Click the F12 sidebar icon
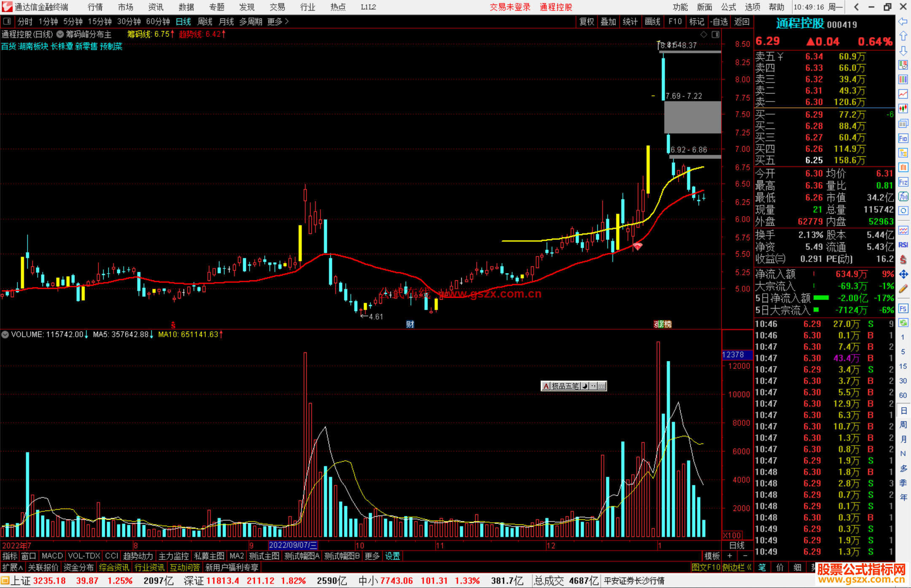 point(903,182)
